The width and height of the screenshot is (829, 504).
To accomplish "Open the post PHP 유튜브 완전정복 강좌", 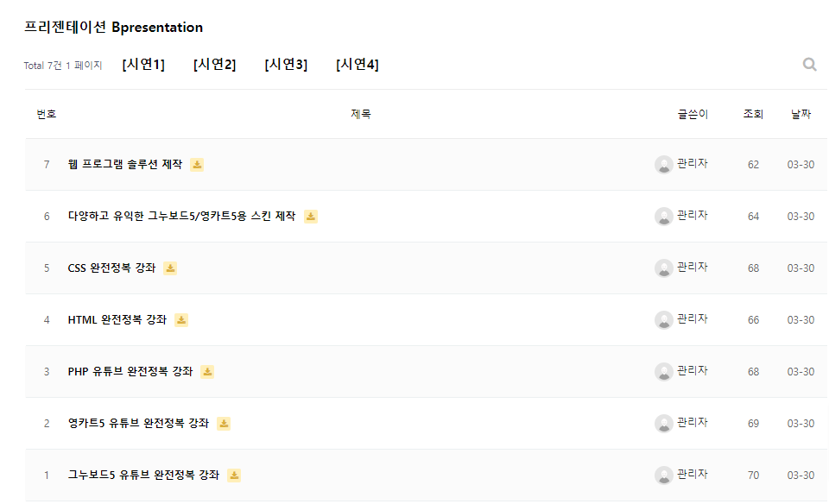I will pos(130,372).
